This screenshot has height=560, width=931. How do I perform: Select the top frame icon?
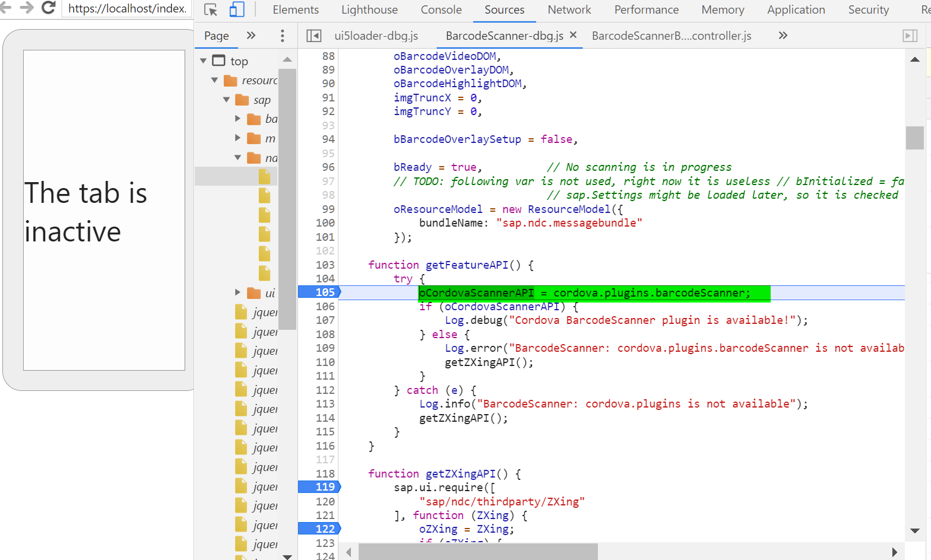[x=219, y=61]
